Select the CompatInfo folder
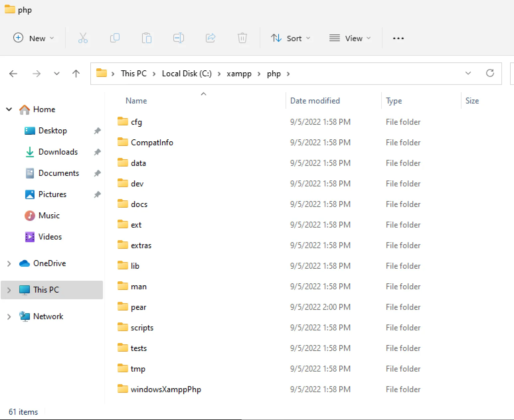This screenshot has height=420, width=514. [152, 143]
